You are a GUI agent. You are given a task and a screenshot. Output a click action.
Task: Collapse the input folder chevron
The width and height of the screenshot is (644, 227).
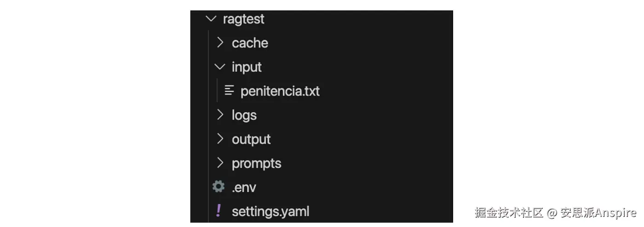220,67
